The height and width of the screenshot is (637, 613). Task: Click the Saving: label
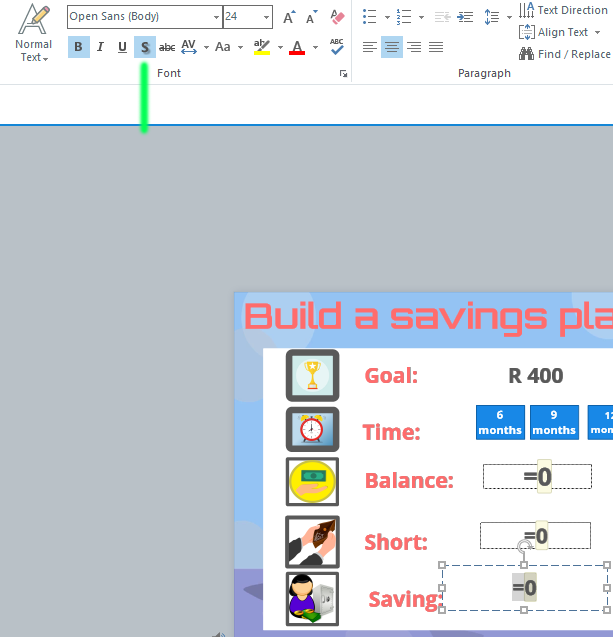405,599
